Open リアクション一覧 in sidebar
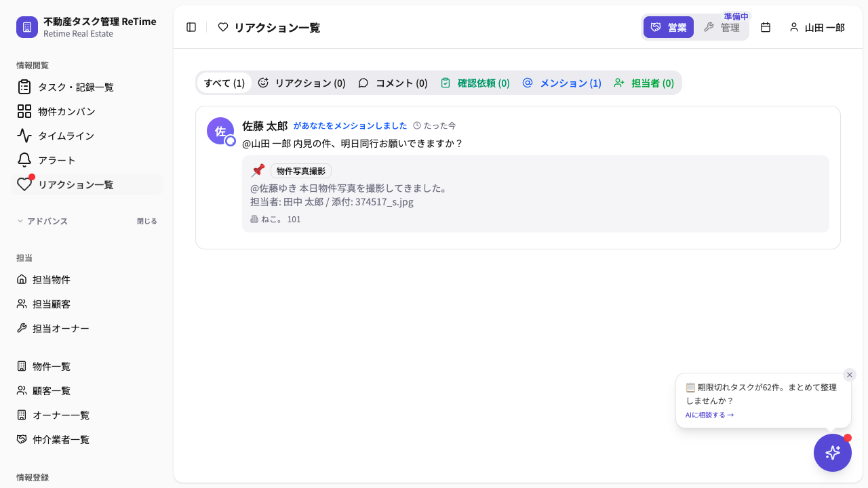Screen dimensions: 868x488 pos(87,184)
